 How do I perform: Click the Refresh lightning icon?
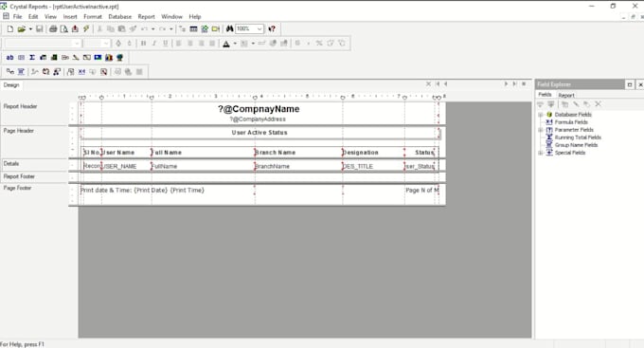86,28
